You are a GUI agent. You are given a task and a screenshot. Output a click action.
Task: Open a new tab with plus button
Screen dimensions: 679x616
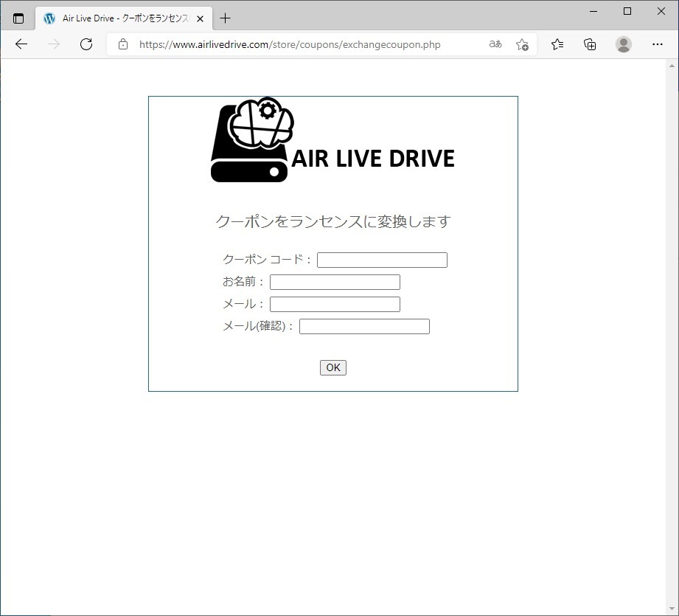click(225, 18)
